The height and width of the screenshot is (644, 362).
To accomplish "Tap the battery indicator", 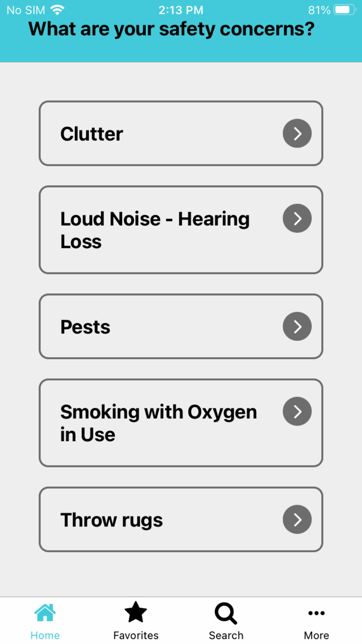I will [x=343, y=9].
